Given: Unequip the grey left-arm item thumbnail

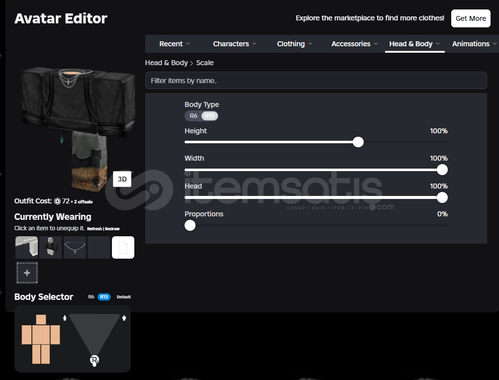Looking at the screenshot, I should tap(27, 247).
